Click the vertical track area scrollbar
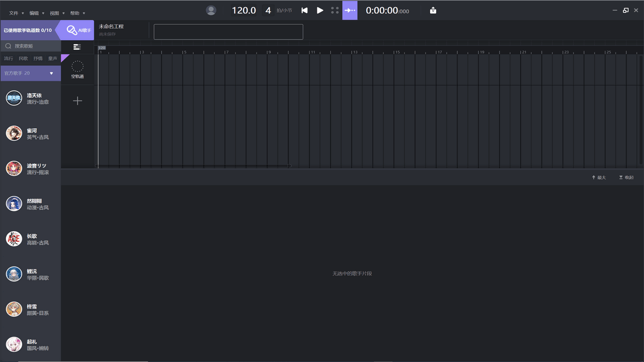644x362 pixels. click(x=641, y=109)
